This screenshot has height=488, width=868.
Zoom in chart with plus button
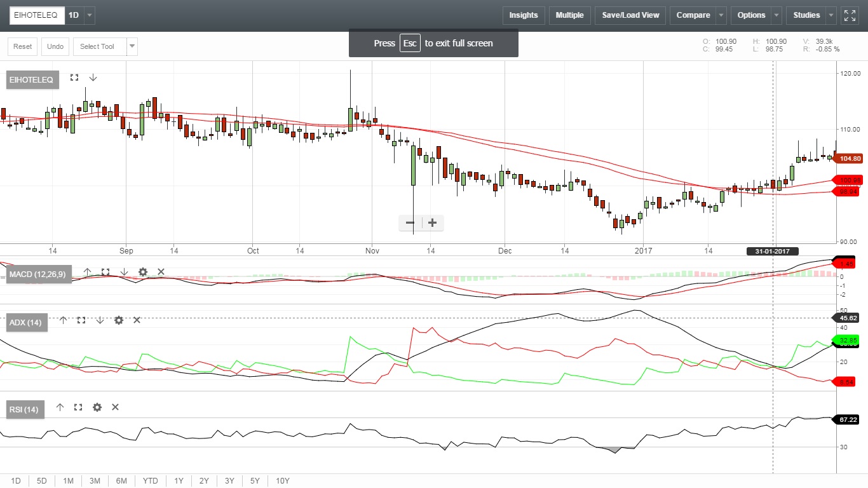click(433, 222)
